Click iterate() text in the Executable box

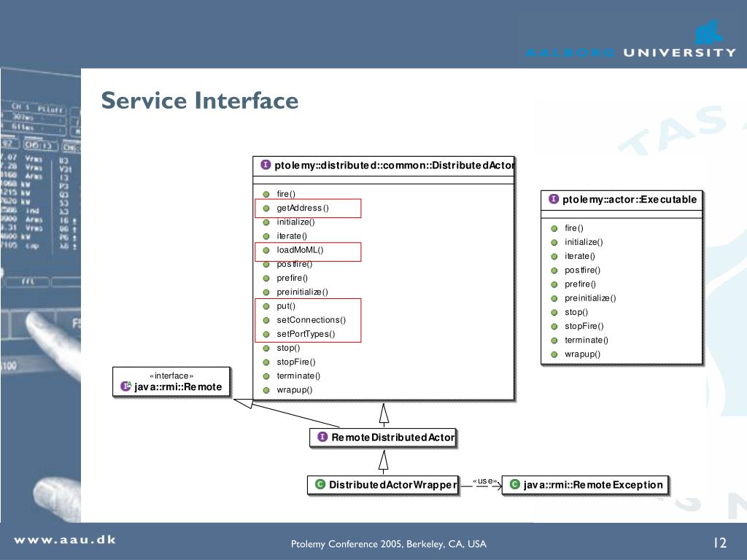pyautogui.click(x=580, y=256)
